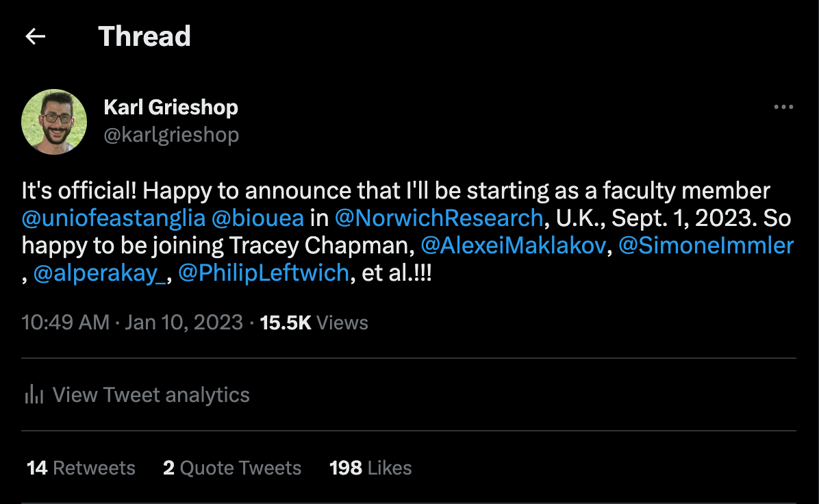This screenshot has width=819, height=504.
Task: View the 14 Retweets list
Action: [81, 468]
